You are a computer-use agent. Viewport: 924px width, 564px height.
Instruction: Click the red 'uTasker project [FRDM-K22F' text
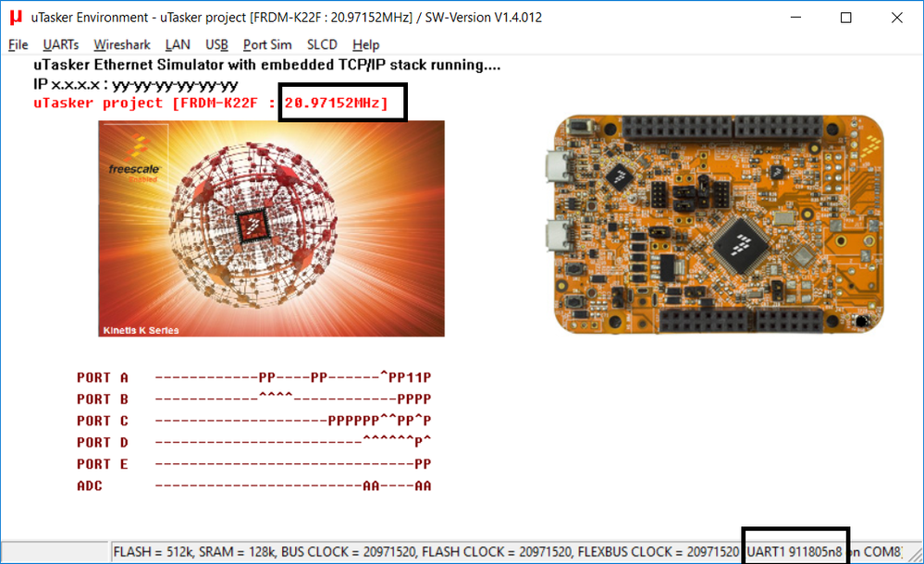coord(145,104)
